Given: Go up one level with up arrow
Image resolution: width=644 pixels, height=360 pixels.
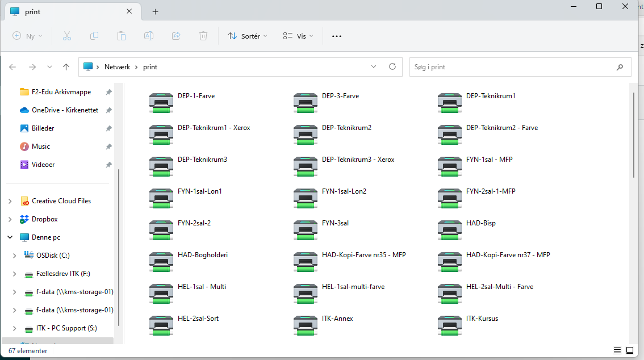Looking at the screenshot, I should pyautogui.click(x=66, y=67).
